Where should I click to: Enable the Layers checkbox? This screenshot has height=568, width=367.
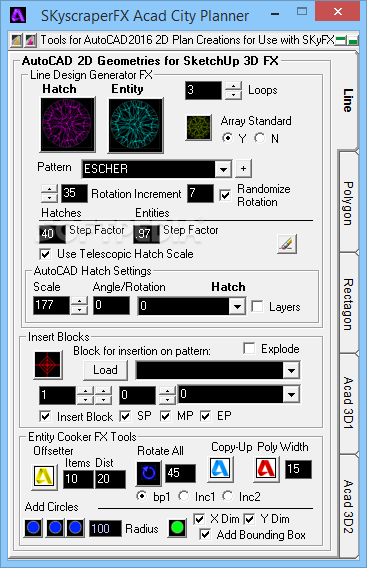257,306
